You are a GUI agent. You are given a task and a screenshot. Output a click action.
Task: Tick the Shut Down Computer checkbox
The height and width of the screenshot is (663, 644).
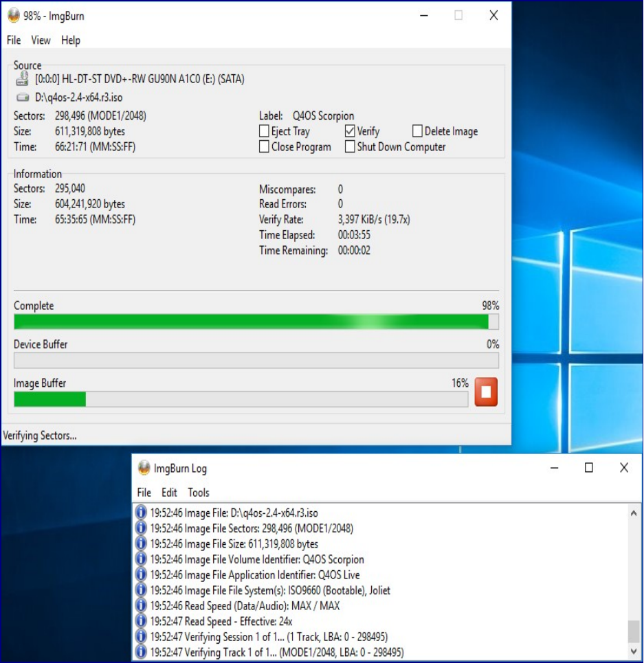[350, 147]
